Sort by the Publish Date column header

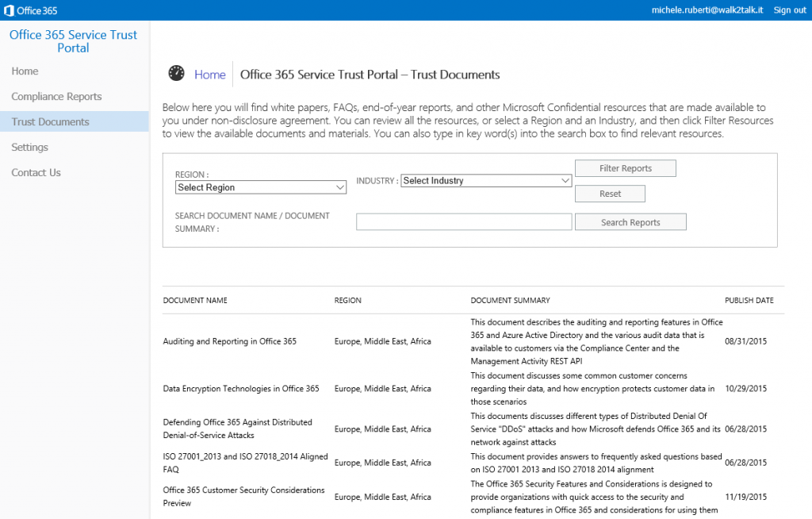coord(749,301)
